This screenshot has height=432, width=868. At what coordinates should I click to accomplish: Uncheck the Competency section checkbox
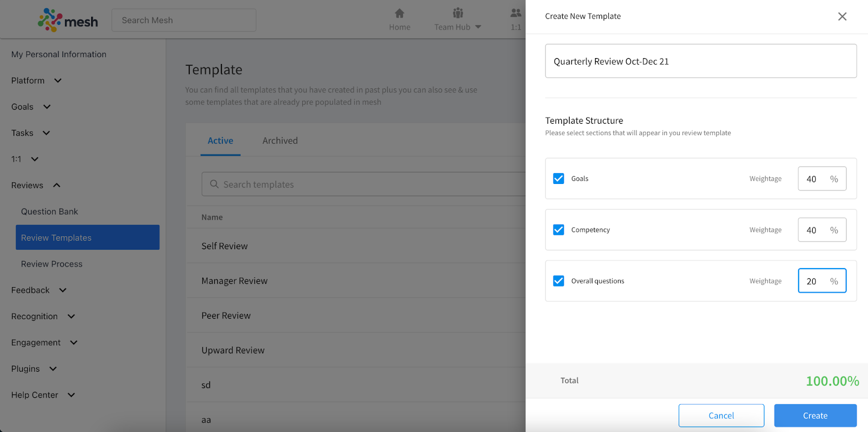click(x=558, y=230)
